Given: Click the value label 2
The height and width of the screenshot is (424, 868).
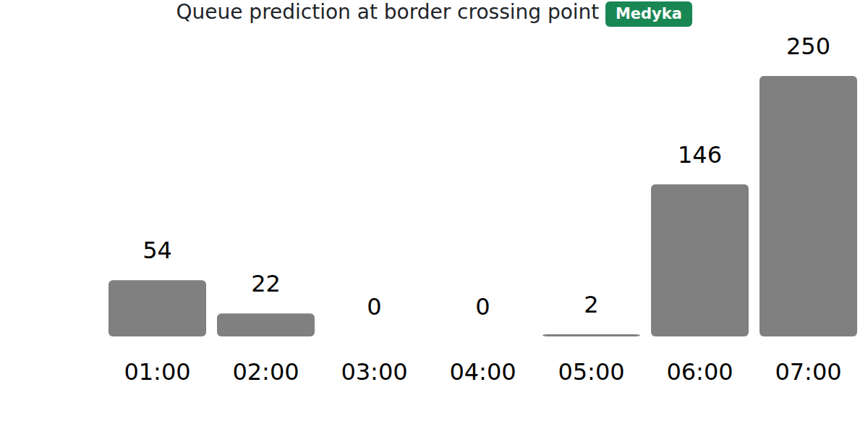Looking at the screenshot, I should tap(591, 305).
